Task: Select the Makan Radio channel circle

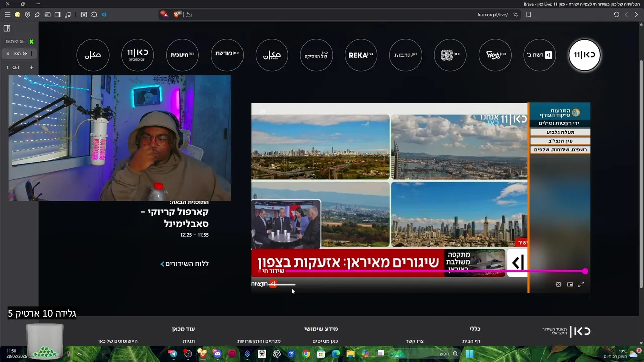Action: coord(272,55)
